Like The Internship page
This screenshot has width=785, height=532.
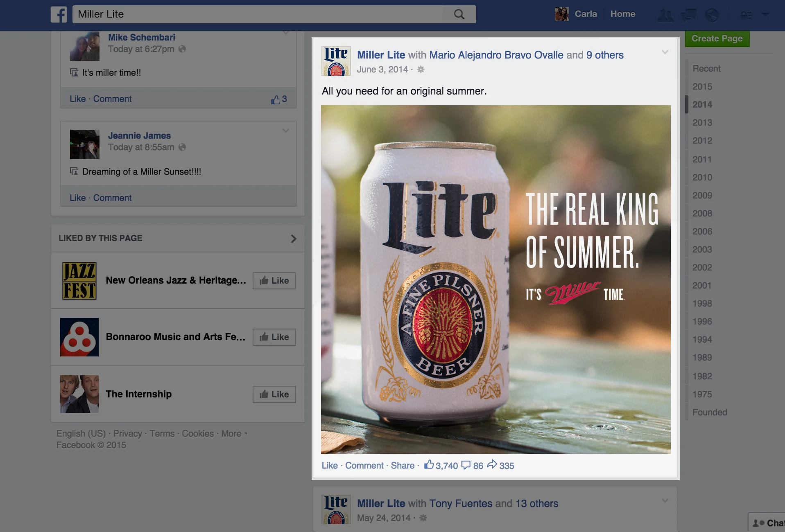[274, 394]
